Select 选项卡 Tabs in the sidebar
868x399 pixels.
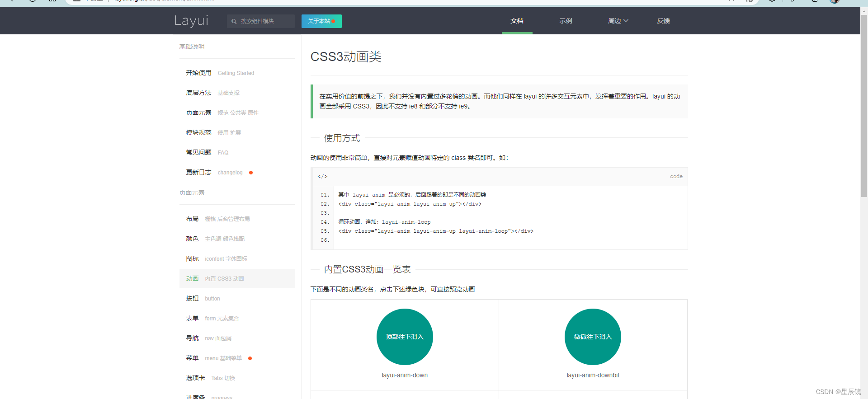click(237, 378)
